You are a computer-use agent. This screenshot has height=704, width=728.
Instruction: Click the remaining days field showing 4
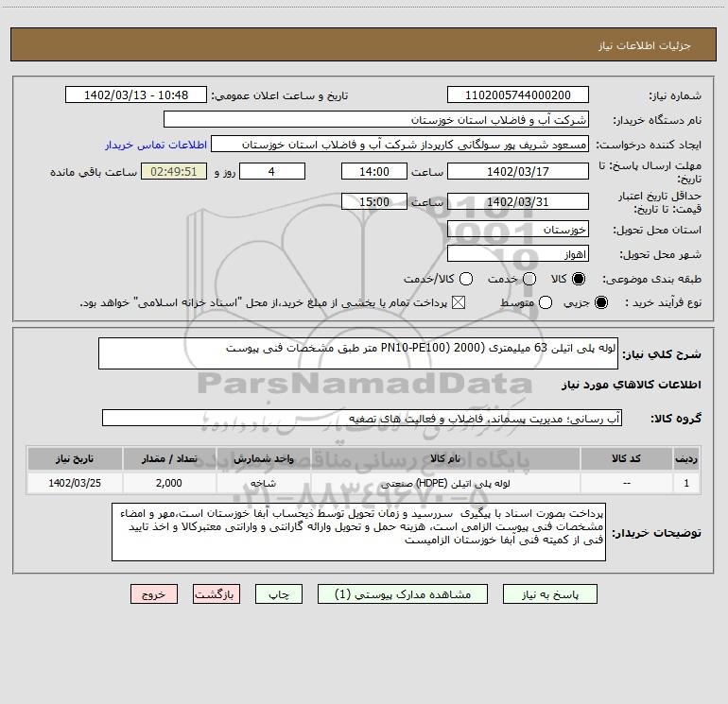pyautogui.click(x=272, y=171)
